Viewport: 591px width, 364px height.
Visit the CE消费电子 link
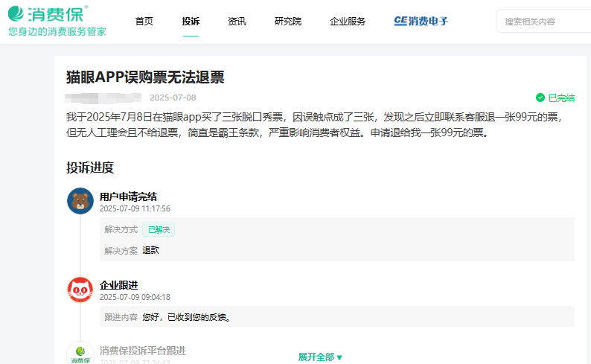(421, 21)
